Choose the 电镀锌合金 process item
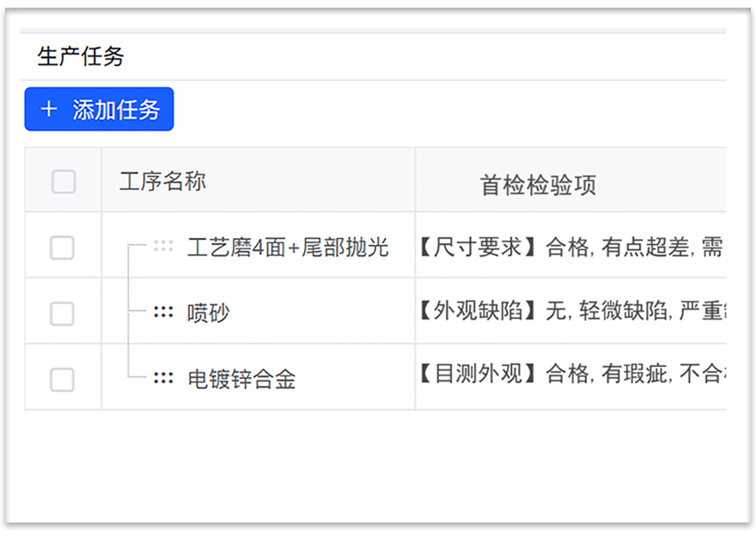Screen dimensions: 756x538 point(241,379)
